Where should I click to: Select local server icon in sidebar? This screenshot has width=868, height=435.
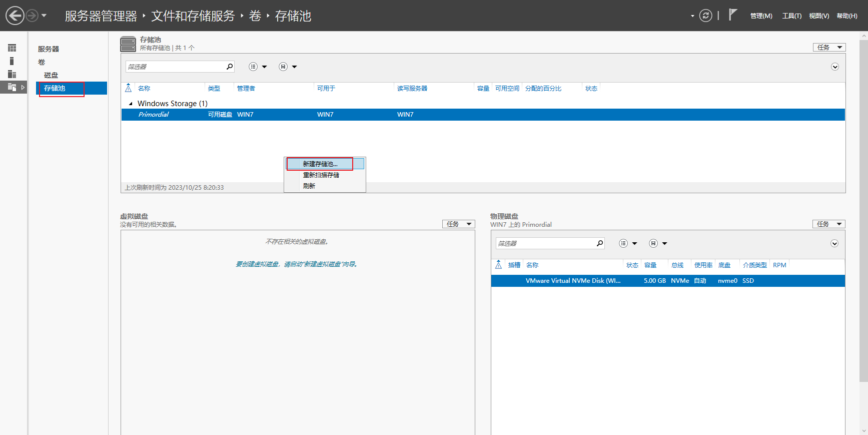click(x=12, y=61)
